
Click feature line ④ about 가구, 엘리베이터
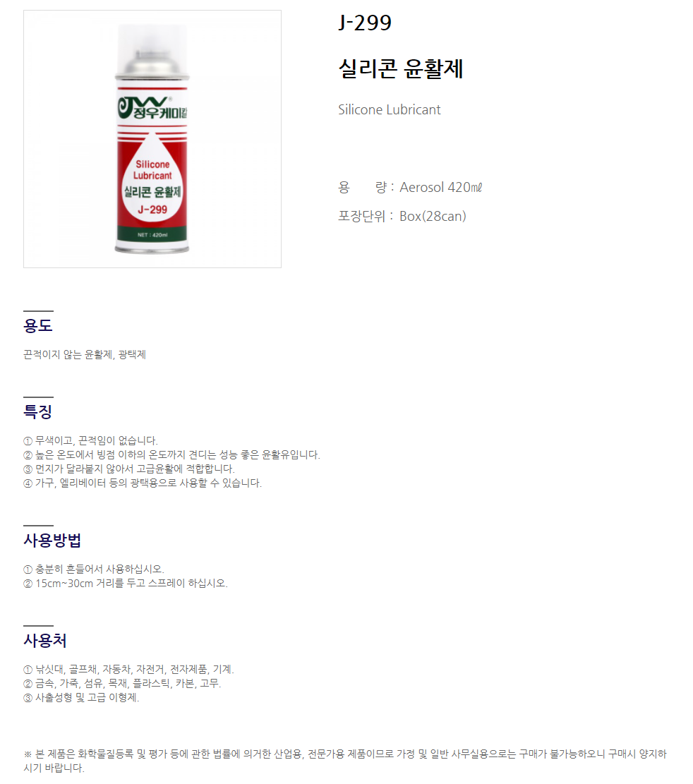[143, 483]
